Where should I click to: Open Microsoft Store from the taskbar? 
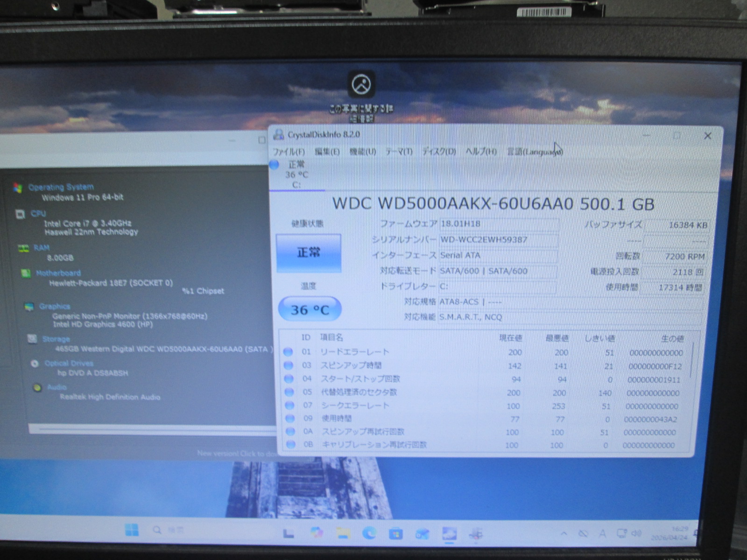coord(395,533)
